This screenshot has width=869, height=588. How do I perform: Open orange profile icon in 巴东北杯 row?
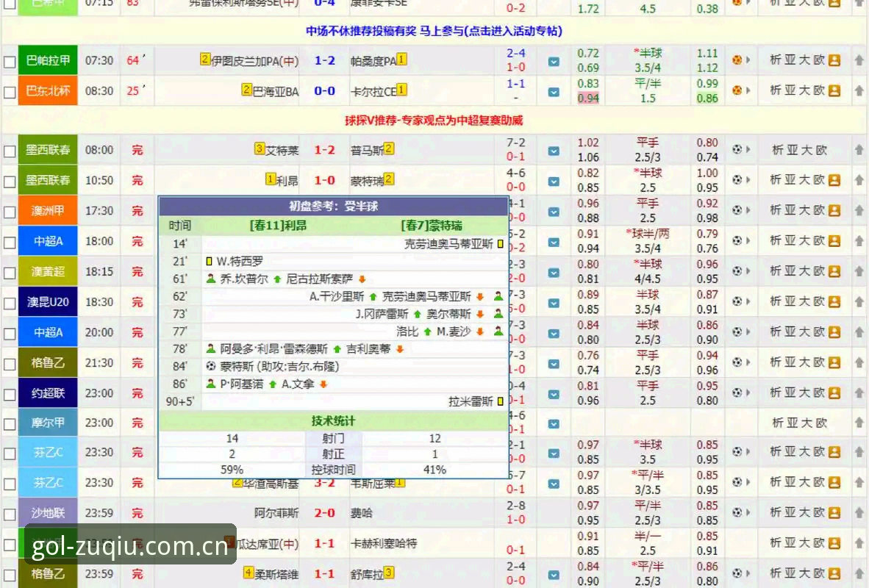pos(834,90)
